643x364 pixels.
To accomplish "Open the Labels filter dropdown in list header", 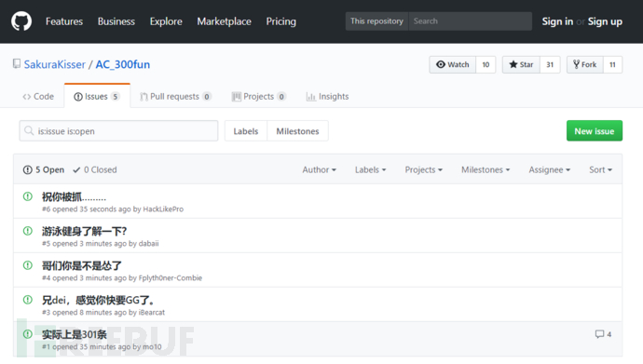I will point(370,169).
